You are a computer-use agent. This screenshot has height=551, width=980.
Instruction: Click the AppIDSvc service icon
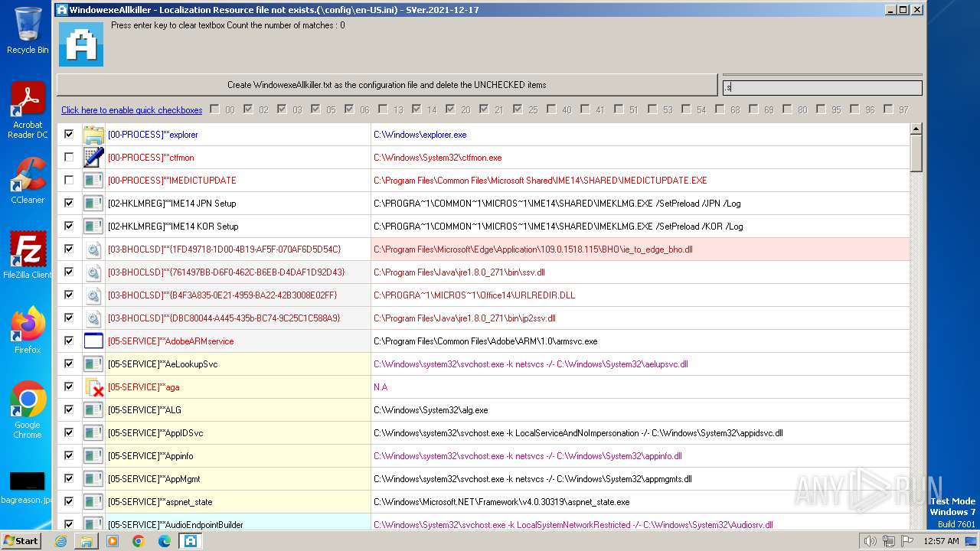93,433
